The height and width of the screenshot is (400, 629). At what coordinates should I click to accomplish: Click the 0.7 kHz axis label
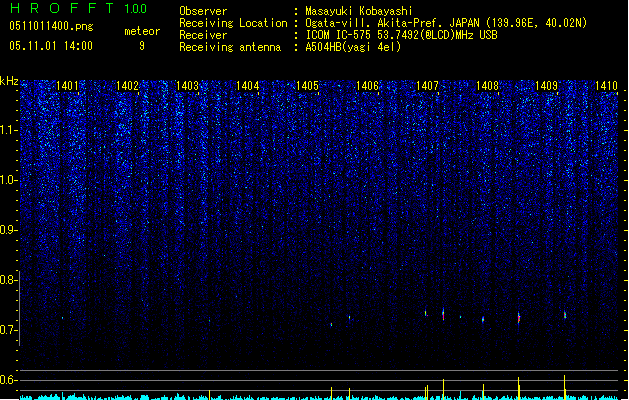click(9, 330)
